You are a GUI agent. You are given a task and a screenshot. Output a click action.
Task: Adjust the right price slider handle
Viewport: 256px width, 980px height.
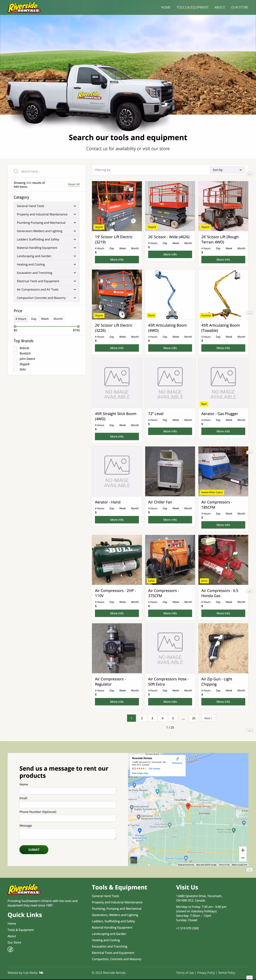[78, 326]
